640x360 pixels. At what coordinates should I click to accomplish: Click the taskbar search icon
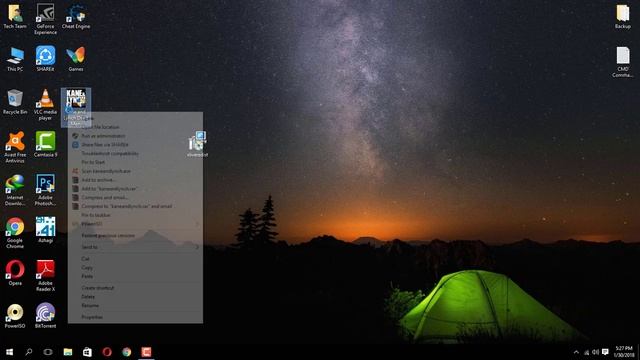29,352
